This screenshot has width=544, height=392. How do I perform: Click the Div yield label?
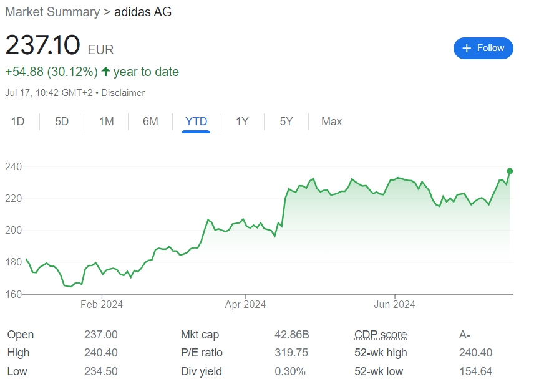tap(202, 371)
